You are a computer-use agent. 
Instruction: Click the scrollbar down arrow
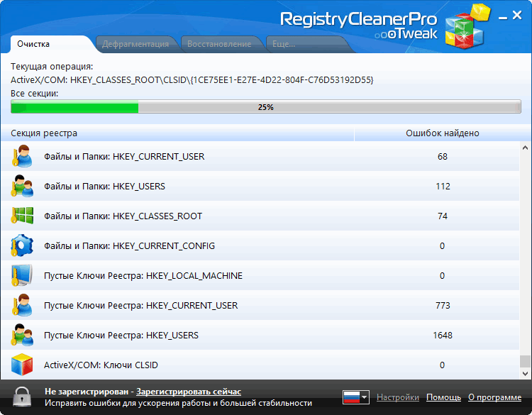(525, 374)
